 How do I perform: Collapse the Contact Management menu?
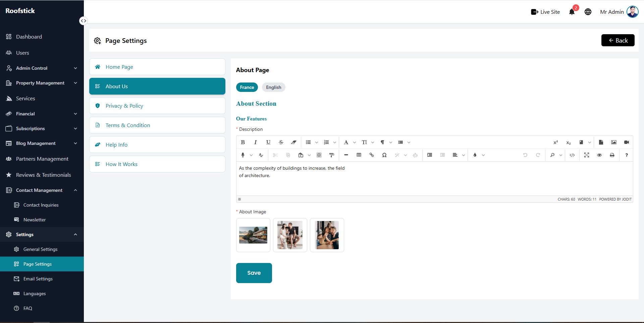point(42,190)
